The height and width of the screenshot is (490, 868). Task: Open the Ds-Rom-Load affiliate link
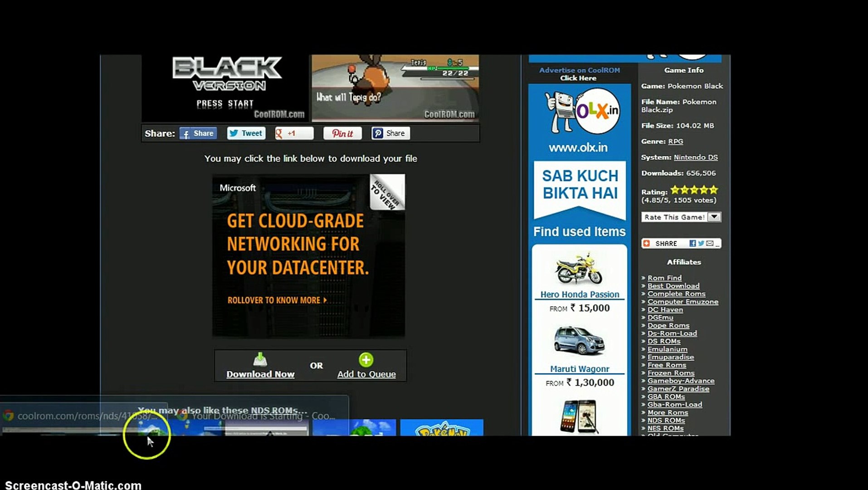point(672,333)
